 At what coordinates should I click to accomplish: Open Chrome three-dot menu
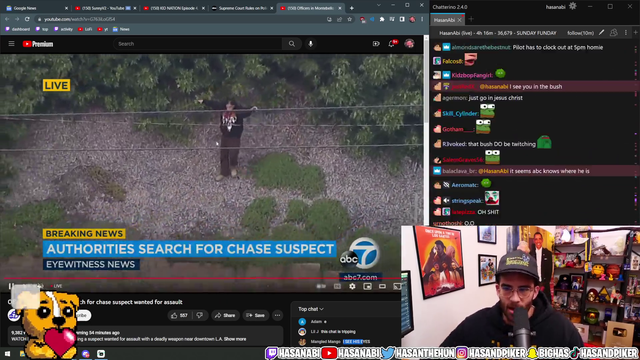[422, 19]
